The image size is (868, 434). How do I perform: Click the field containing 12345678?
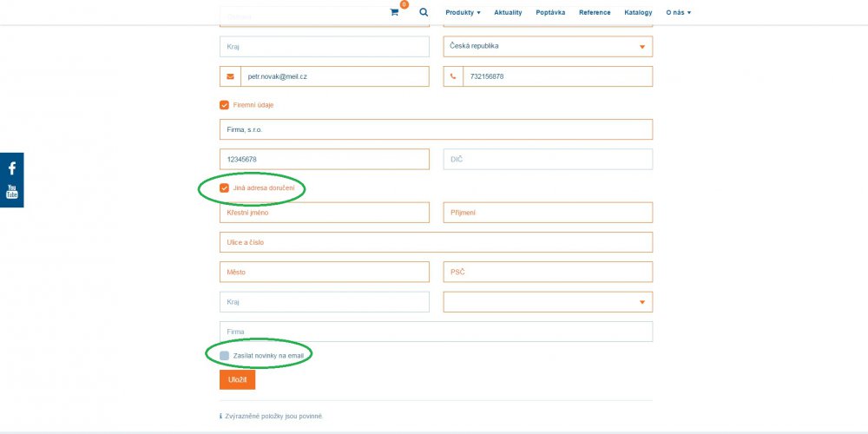tap(325, 160)
